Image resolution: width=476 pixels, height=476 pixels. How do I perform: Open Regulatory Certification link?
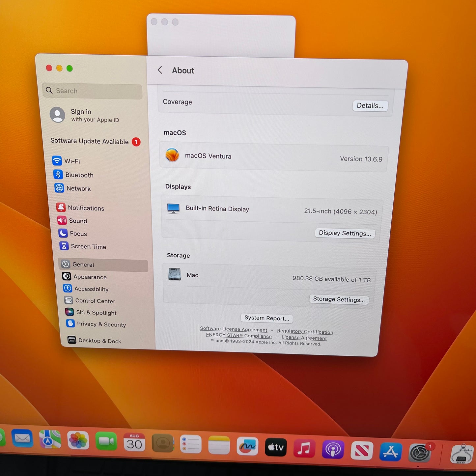click(x=305, y=331)
